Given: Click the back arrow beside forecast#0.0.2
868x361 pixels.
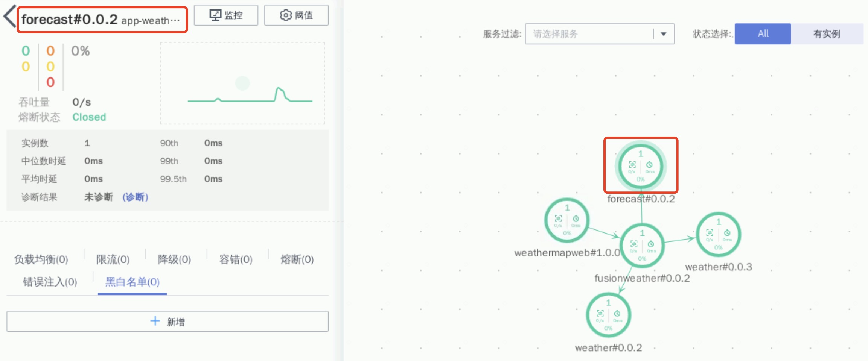Looking at the screenshot, I should tap(10, 17).
